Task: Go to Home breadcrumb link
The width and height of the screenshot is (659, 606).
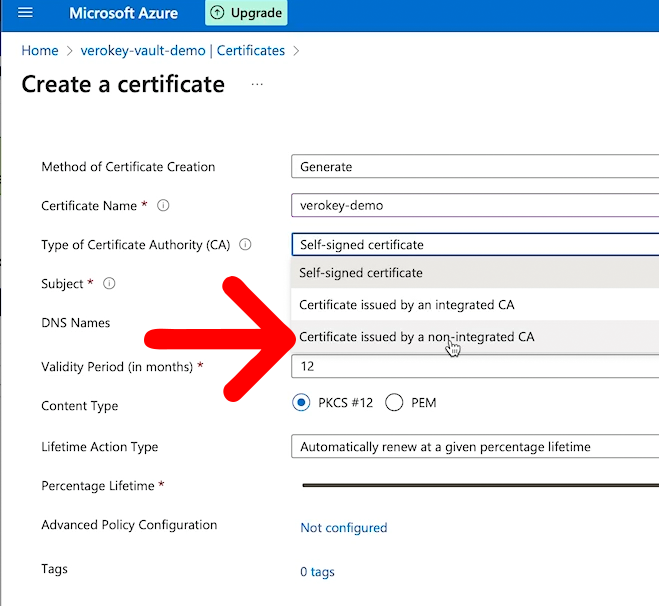Action: click(40, 50)
